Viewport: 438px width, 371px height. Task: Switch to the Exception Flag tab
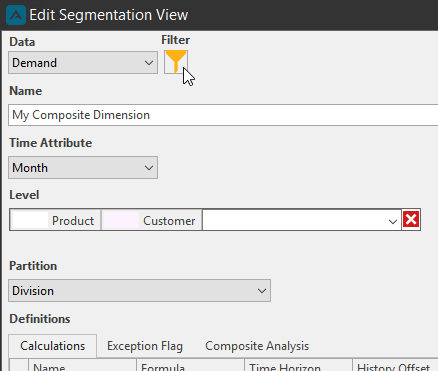pyautogui.click(x=145, y=346)
